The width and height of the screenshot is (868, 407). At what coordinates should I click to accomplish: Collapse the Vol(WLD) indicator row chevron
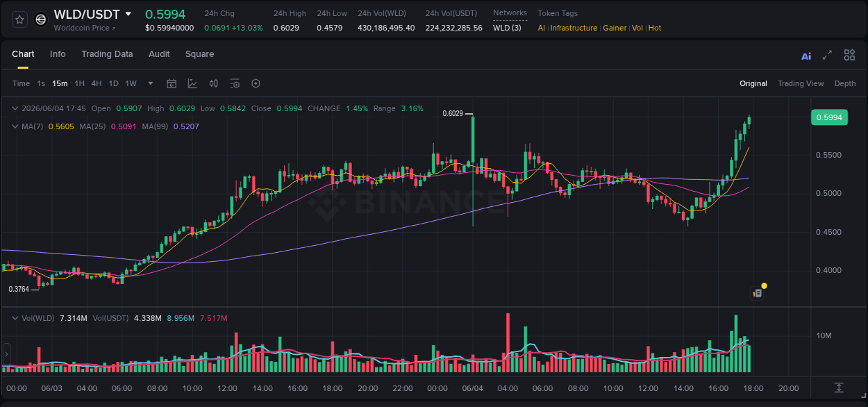click(x=15, y=318)
